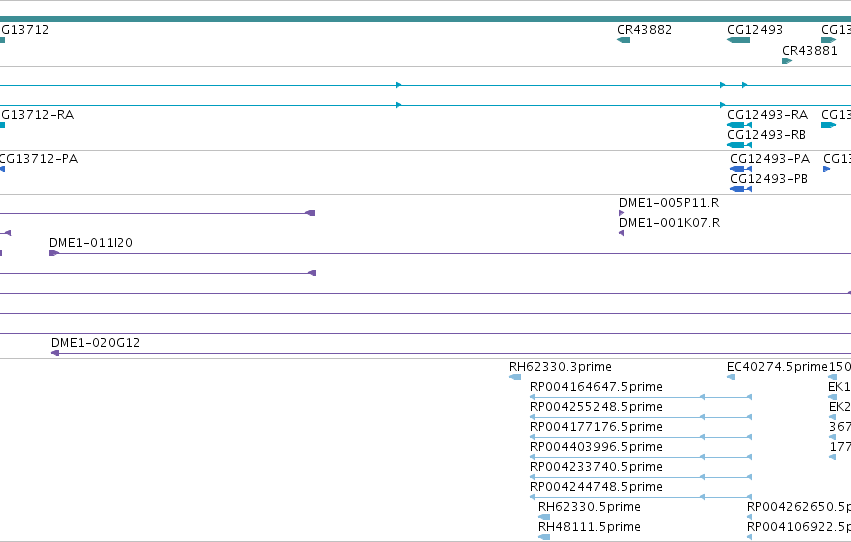
Task: Click the CR43881 gene arrow glyph
Action: click(x=787, y=61)
